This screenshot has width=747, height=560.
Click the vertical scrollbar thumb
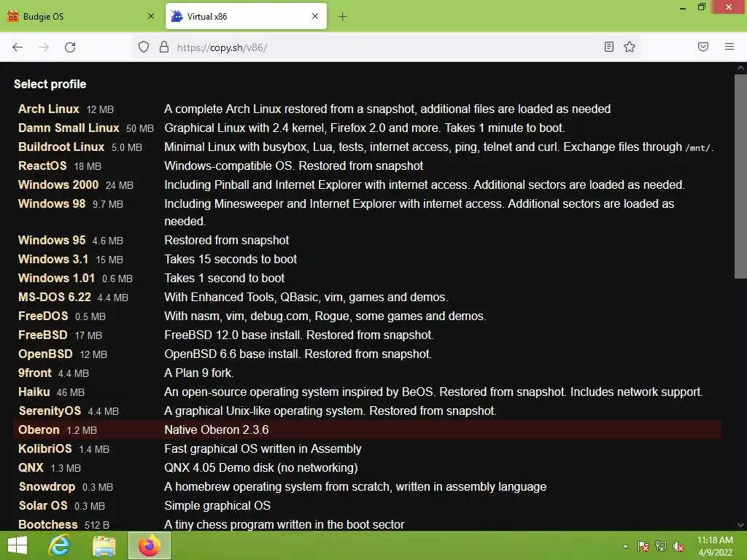[740, 176]
